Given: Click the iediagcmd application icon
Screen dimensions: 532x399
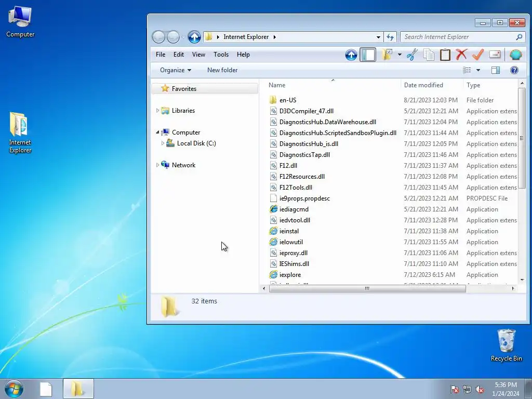Looking at the screenshot, I should pos(273,209).
